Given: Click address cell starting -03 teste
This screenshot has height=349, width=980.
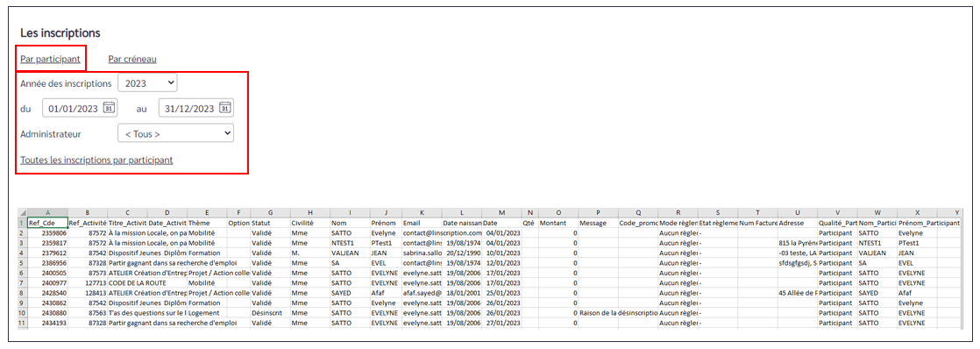Looking at the screenshot, I should click(798, 253).
